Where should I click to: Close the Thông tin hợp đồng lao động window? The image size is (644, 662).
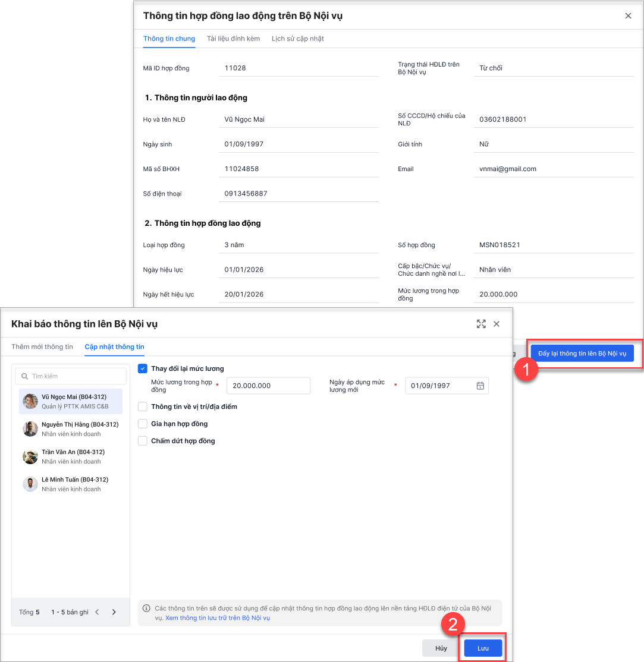pos(628,15)
